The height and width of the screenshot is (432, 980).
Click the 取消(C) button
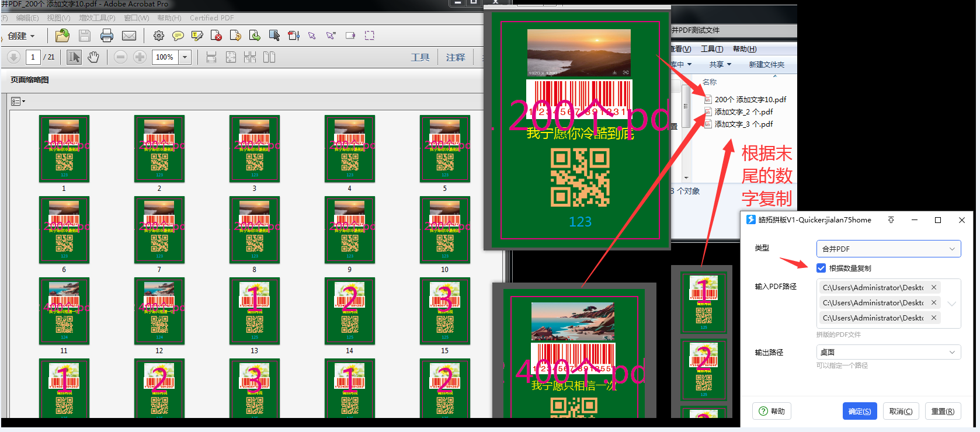click(901, 411)
